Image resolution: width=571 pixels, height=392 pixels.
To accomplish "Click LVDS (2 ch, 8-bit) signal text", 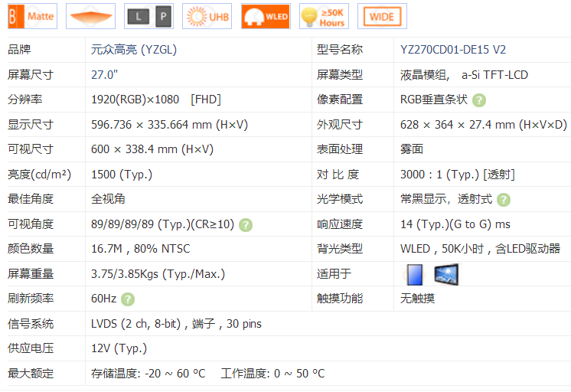I will click(x=135, y=324).
